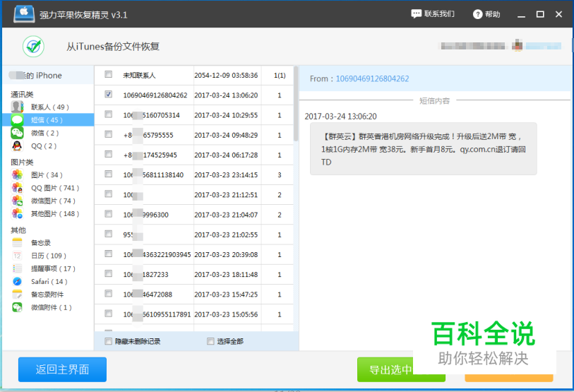Click the 联系我们 chat bubble icon
Image resolution: width=574 pixels, height=392 pixels.
(417, 14)
